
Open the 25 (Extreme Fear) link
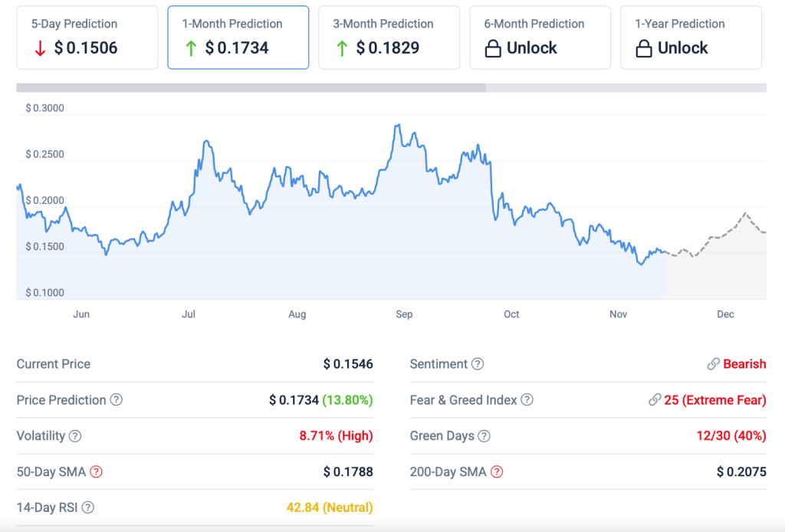tap(714, 400)
